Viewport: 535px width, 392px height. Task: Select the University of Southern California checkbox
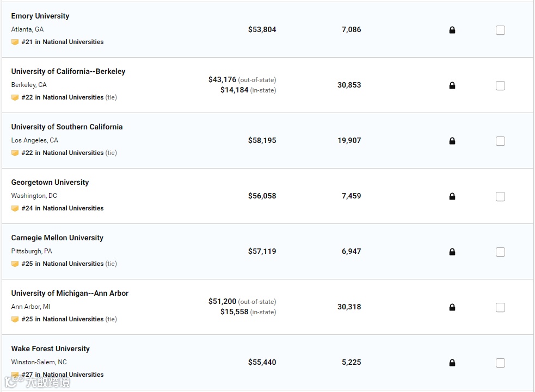tap(500, 141)
